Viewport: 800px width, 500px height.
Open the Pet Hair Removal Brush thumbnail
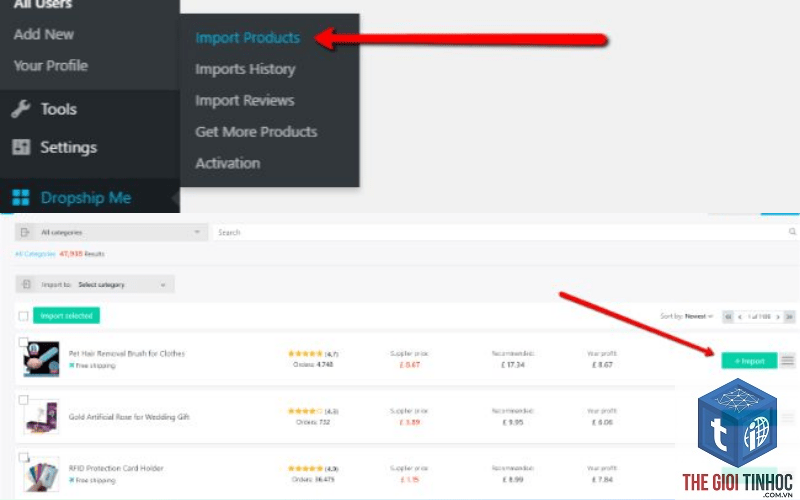click(41, 359)
